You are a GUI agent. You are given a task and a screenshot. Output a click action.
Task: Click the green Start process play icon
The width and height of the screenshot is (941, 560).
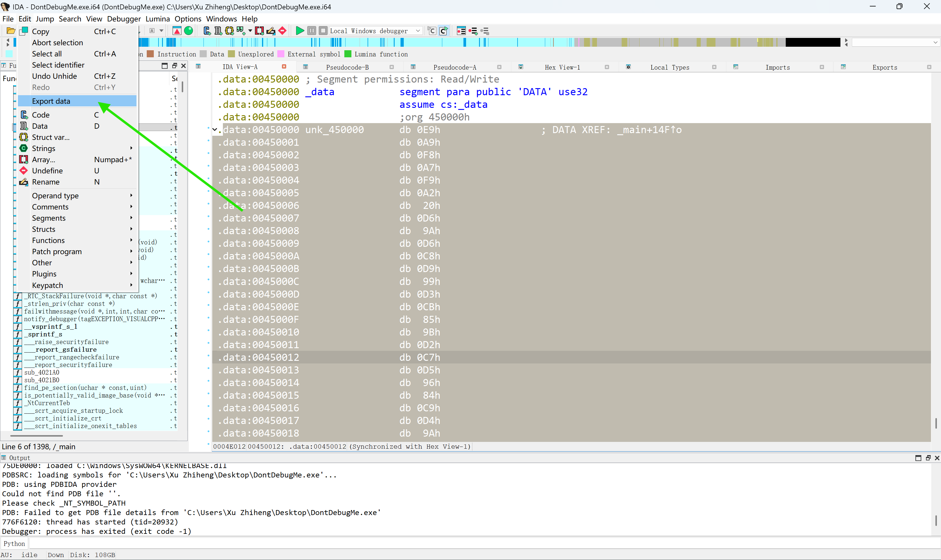tap(300, 31)
